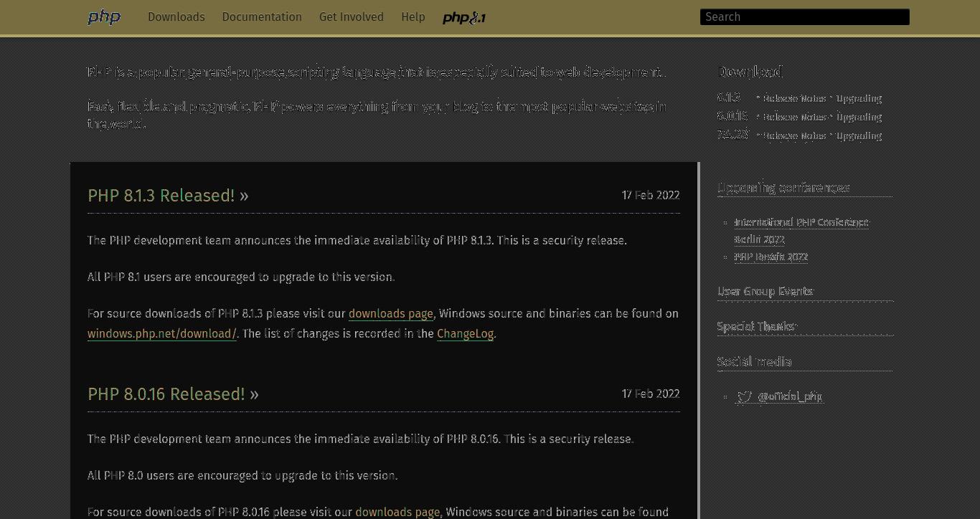980x519 pixels.
Task: Click the Social media heading
Action: tap(755, 361)
